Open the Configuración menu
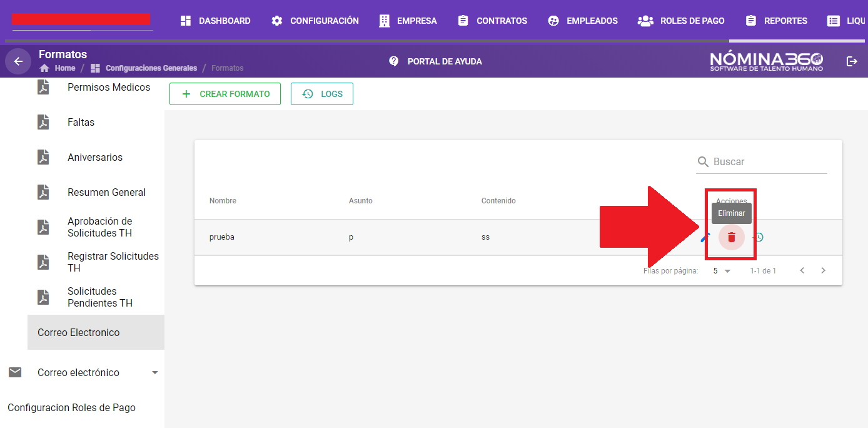 [x=315, y=21]
